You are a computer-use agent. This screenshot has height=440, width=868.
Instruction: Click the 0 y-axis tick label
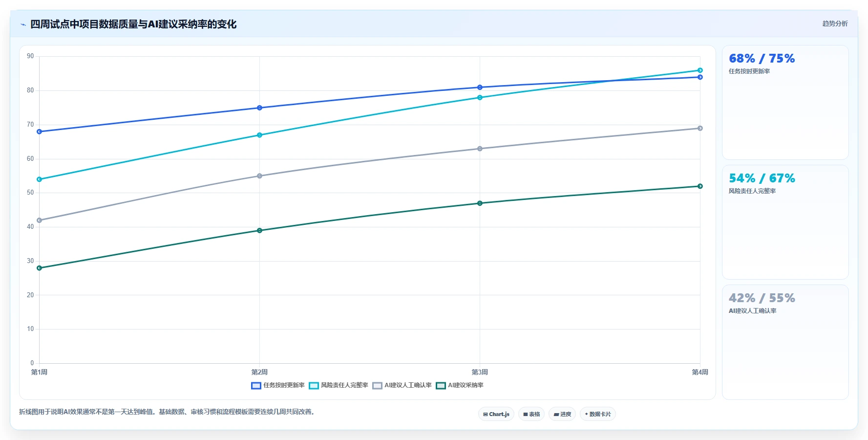(x=32, y=363)
